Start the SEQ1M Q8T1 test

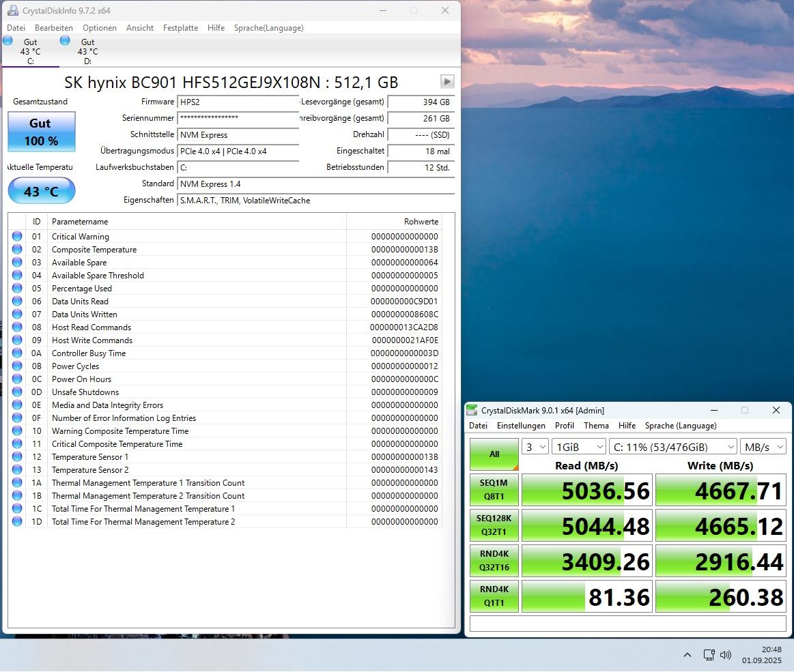[494, 490]
